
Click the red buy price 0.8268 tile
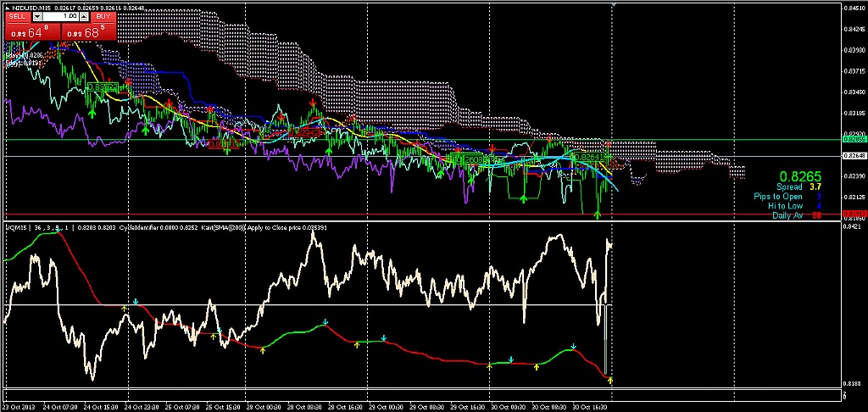coord(87,32)
